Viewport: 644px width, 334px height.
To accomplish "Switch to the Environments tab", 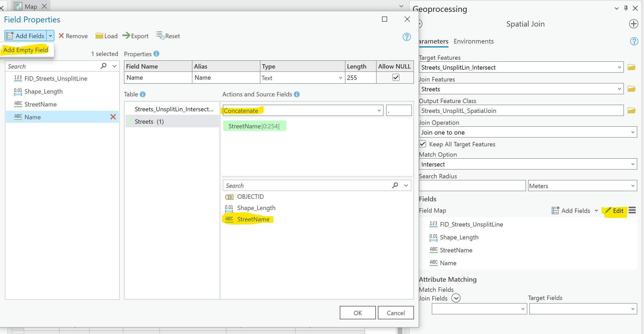I will 473,41.
